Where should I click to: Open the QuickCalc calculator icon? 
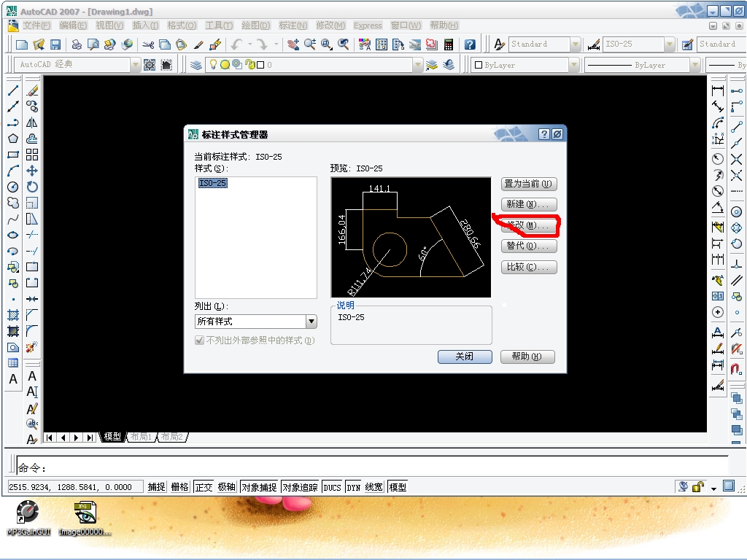tap(449, 44)
